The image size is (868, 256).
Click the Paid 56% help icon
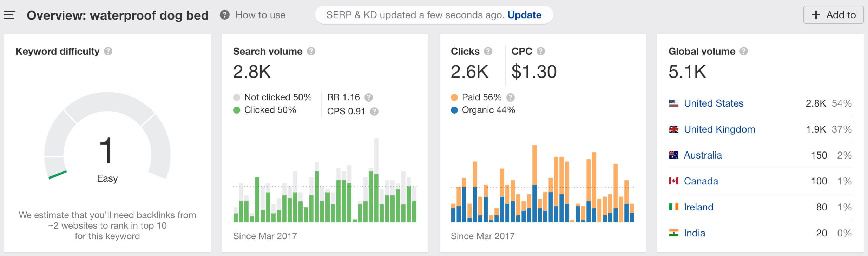[x=511, y=97]
